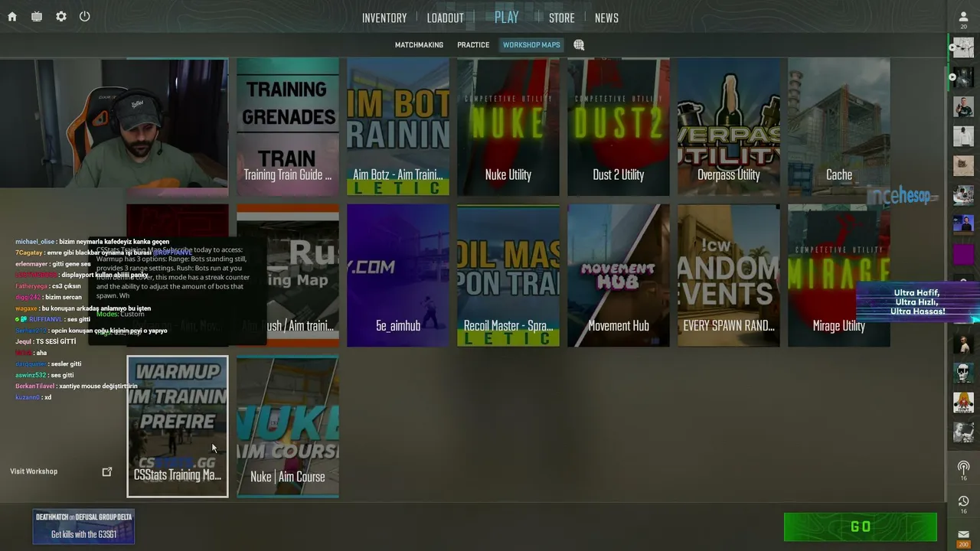The height and width of the screenshot is (551, 980).
Task: Switch to Matchmaking sub-tab
Action: tap(419, 45)
